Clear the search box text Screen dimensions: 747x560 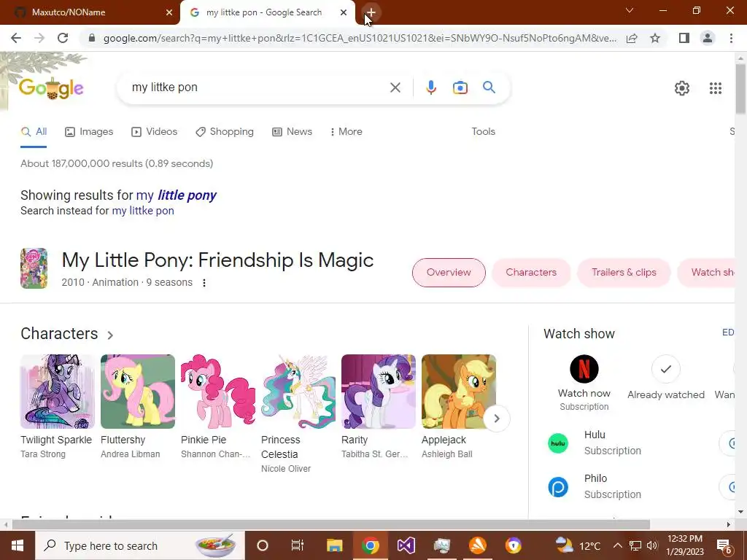(x=395, y=87)
